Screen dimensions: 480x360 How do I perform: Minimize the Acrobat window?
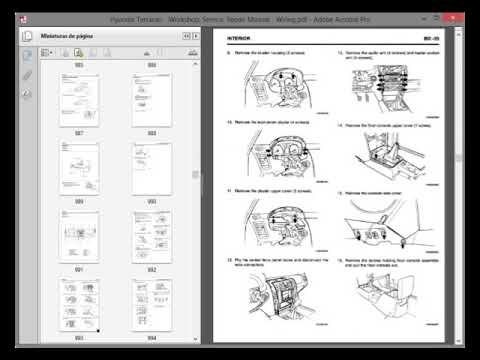424,19
